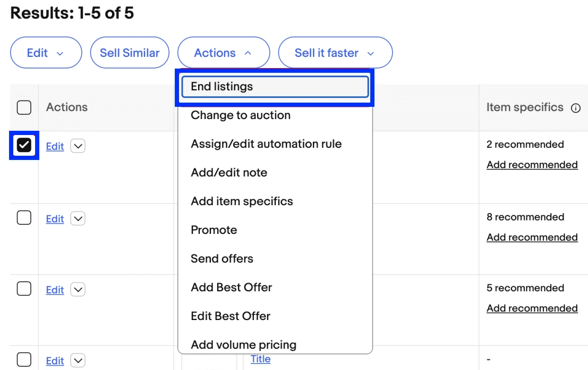Click the Item specifics info icon
The image size is (588, 370).
(x=575, y=108)
